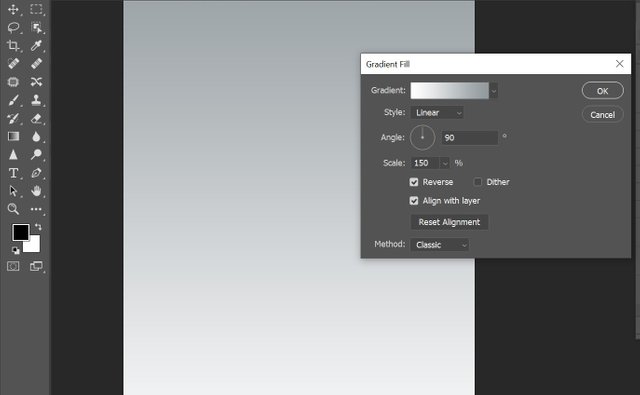Select the Object Selection tool
The height and width of the screenshot is (395, 640).
(36, 27)
